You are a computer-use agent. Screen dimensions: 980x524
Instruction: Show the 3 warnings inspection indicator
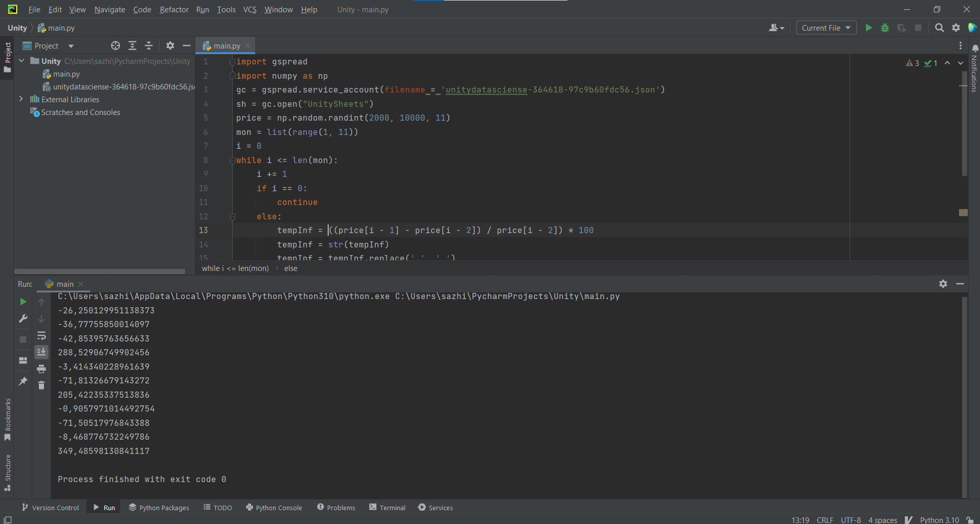(x=913, y=63)
